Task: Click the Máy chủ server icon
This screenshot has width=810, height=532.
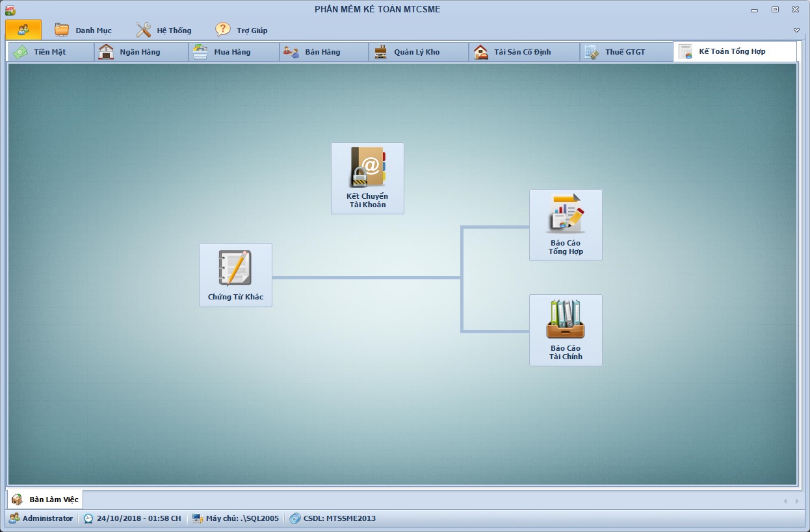Action: coord(198,518)
